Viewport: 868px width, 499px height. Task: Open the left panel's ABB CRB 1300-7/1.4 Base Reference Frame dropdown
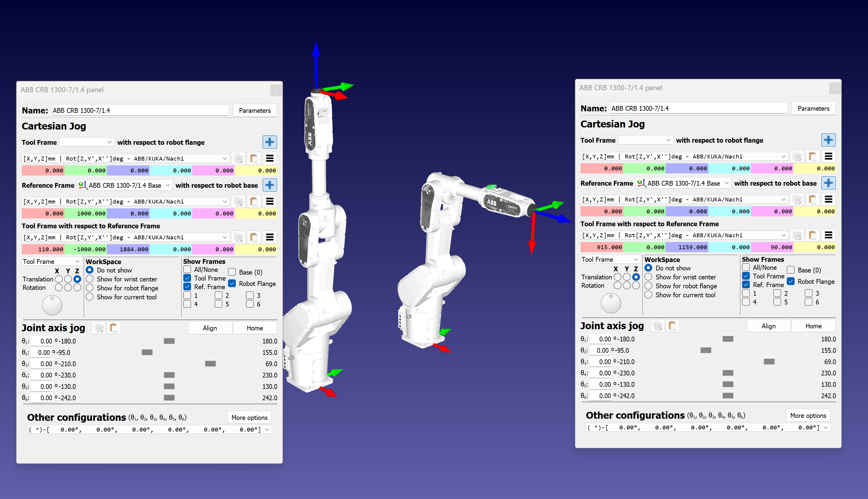125,185
